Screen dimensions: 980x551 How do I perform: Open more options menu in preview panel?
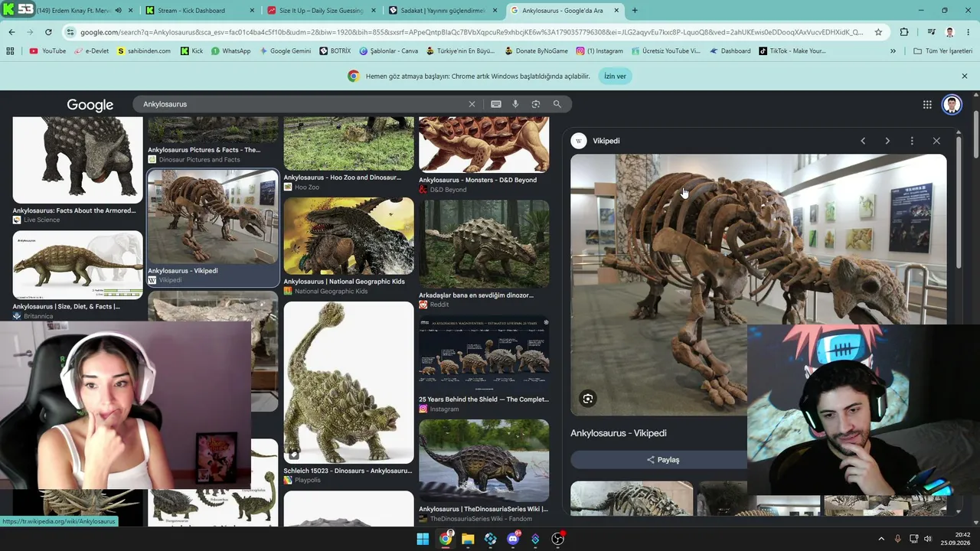tap(912, 141)
